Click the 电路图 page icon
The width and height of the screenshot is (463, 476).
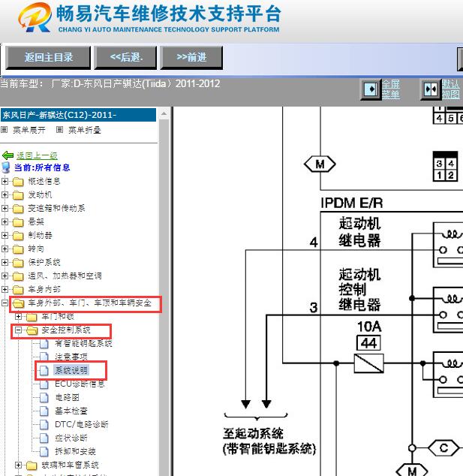(x=44, y=397)
